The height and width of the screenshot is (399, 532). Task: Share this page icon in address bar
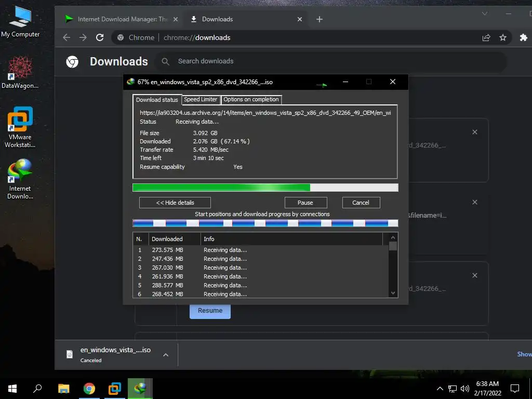[486, 37]
